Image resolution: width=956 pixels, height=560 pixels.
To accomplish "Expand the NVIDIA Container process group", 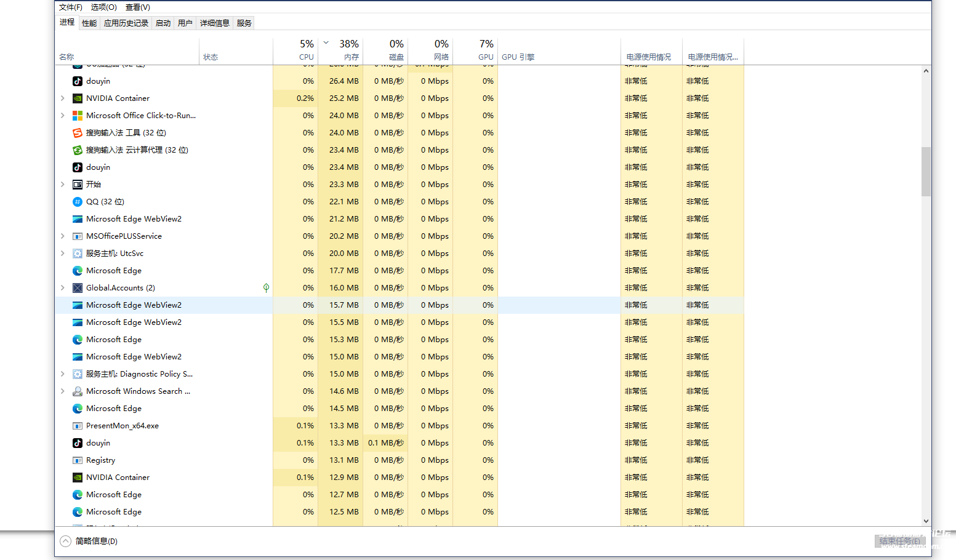I will pos(63,98).
